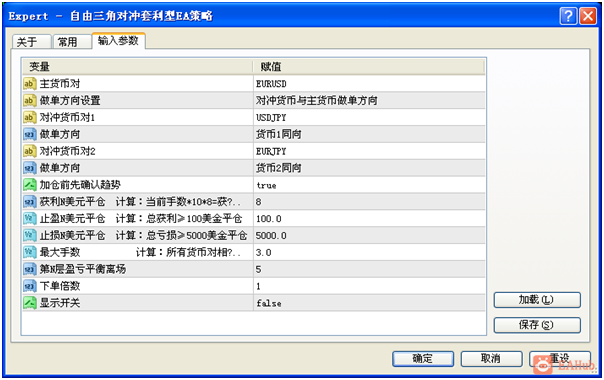Click the string icon beside 做单方向设置
The height and width of the screenshot is (380, 604).
coord(30,101)
